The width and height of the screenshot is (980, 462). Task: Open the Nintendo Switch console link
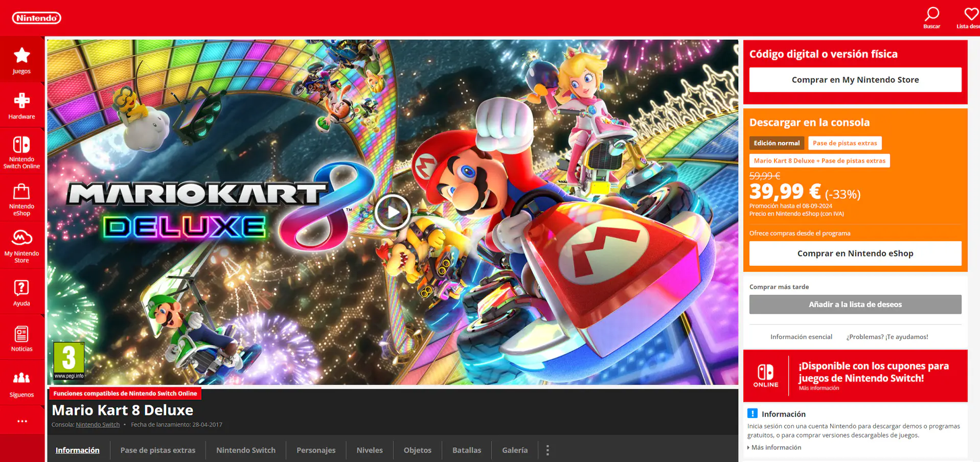point(98,425)
